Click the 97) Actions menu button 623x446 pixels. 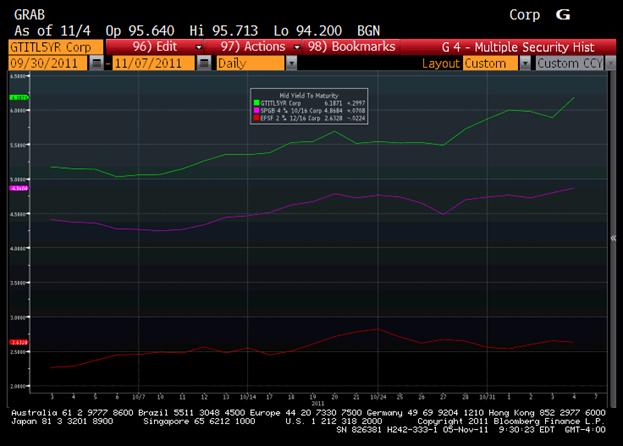click(253, 47)
